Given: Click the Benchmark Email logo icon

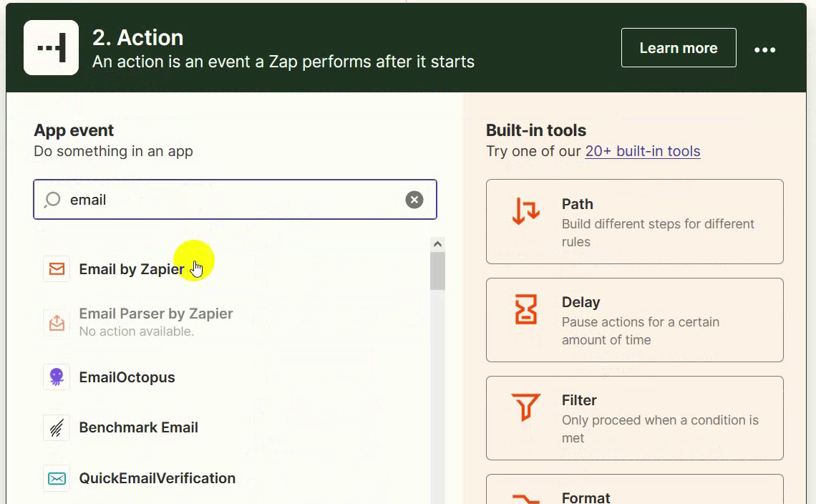Looking at the screenshot, I should pos(57,427).
